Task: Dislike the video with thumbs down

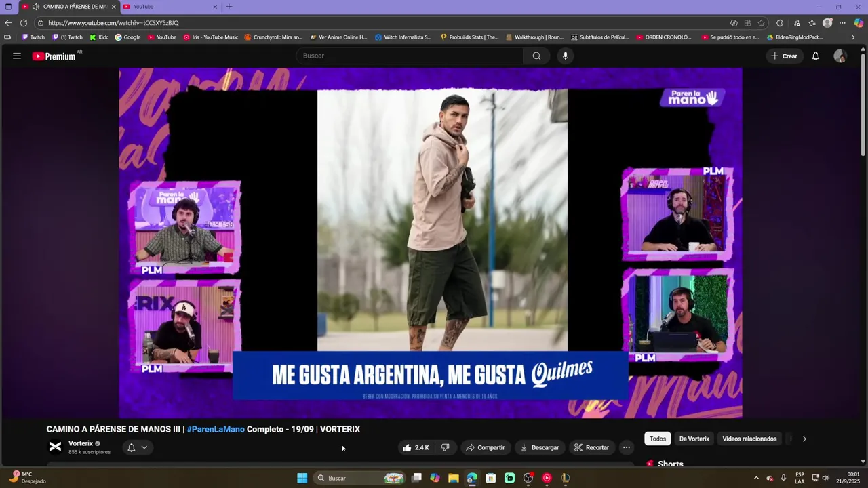Action: click(446, 447)
